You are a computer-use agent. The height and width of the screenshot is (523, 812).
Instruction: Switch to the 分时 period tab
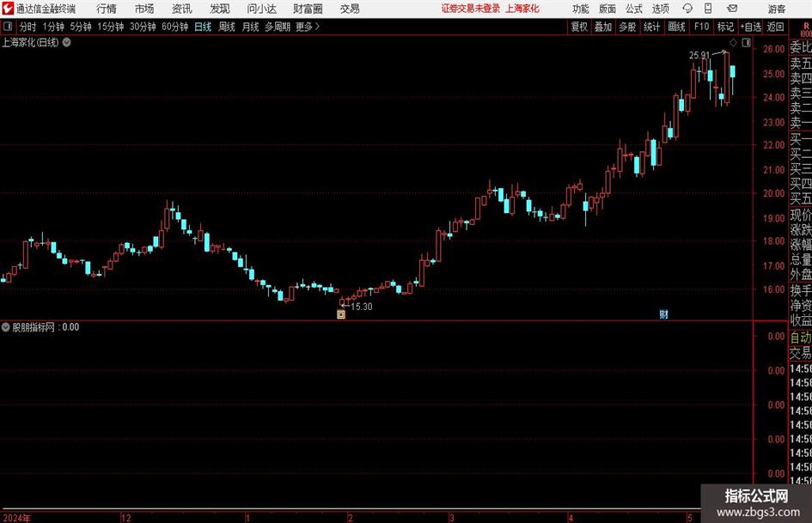coord(28,27)
